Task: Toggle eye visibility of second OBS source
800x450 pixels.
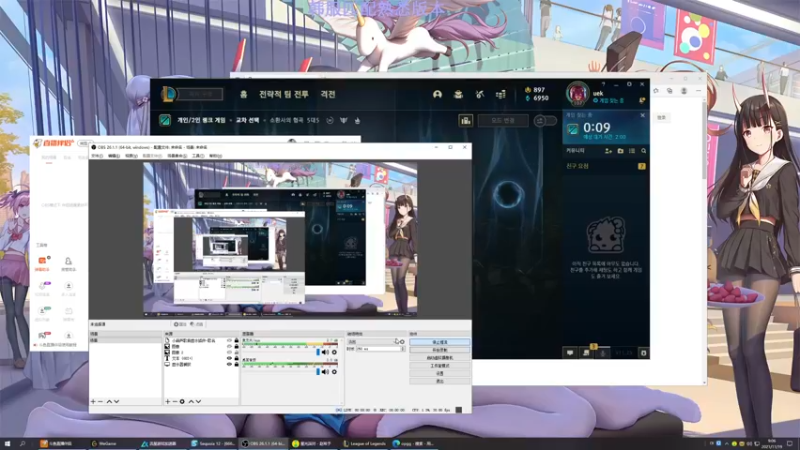Action: (229, 346)
